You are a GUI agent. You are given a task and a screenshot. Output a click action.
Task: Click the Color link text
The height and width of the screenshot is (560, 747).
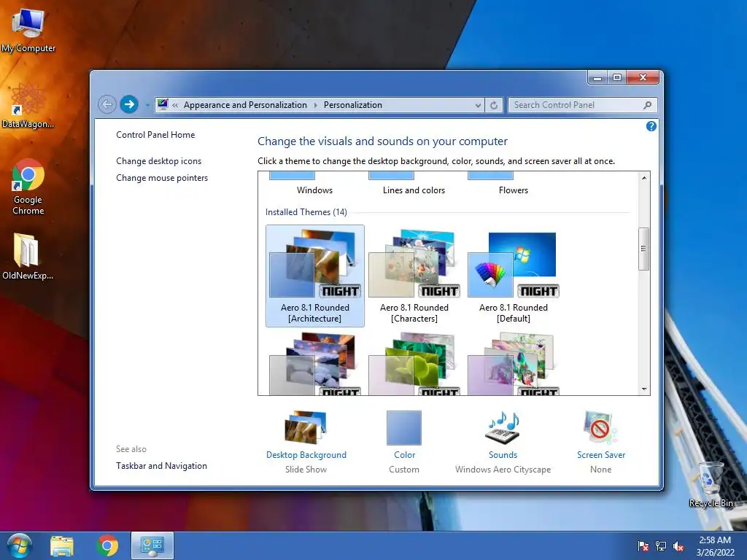(404, 455)
